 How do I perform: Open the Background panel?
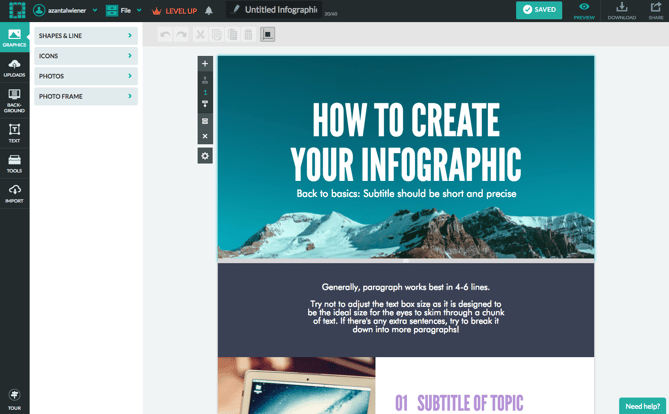(14, 99)
